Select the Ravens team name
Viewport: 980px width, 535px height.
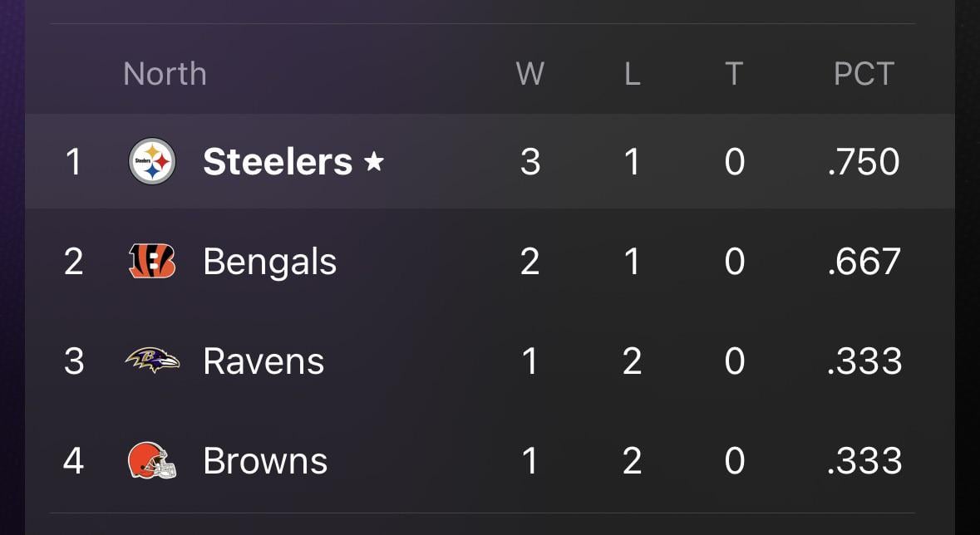(263, 361)
